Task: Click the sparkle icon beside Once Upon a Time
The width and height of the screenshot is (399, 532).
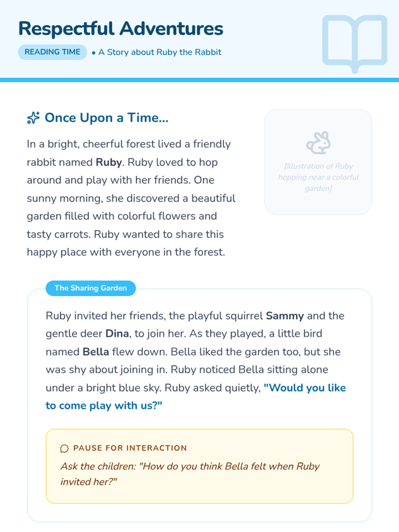Action: point(33,118)
